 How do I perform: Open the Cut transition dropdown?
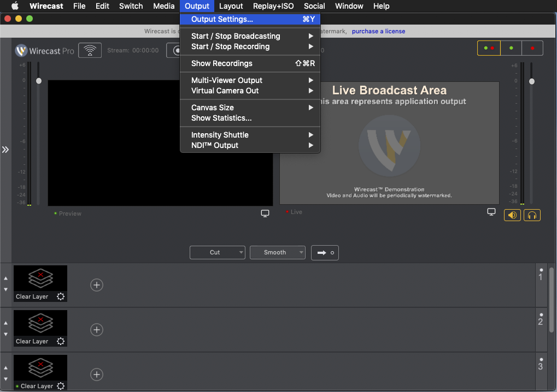(218, 253)
